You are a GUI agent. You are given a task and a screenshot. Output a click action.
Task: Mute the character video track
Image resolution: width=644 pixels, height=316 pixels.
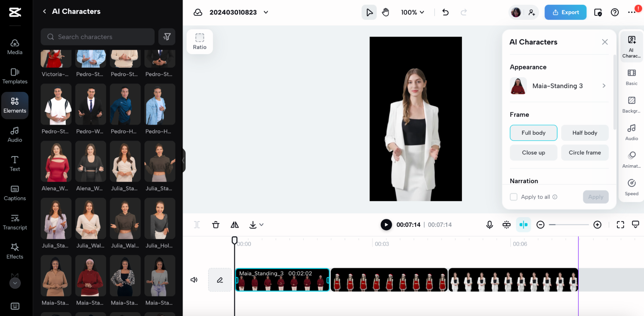(194, 280)
